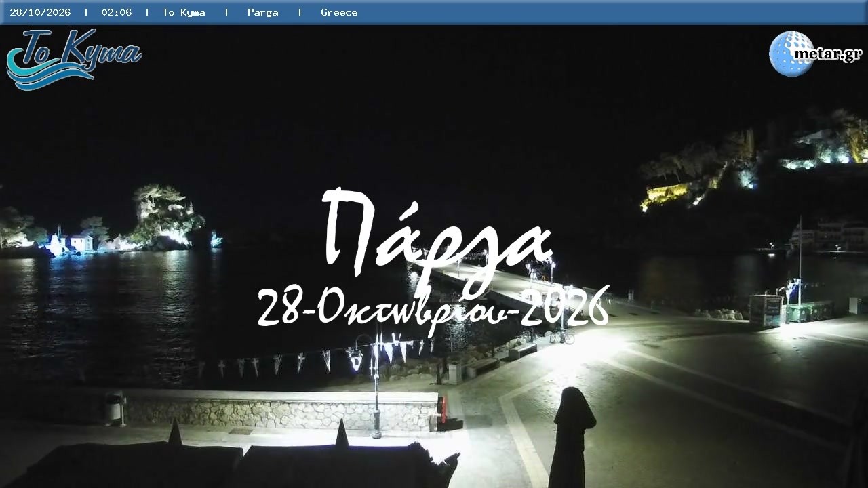Click the "Parga" header text

(x=263, y=12)
